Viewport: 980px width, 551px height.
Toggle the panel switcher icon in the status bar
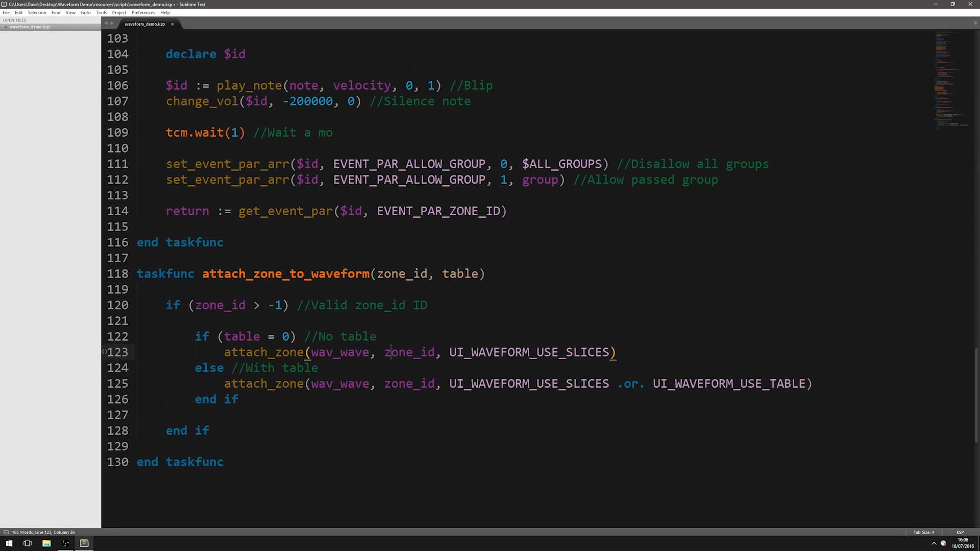point(6,532)
